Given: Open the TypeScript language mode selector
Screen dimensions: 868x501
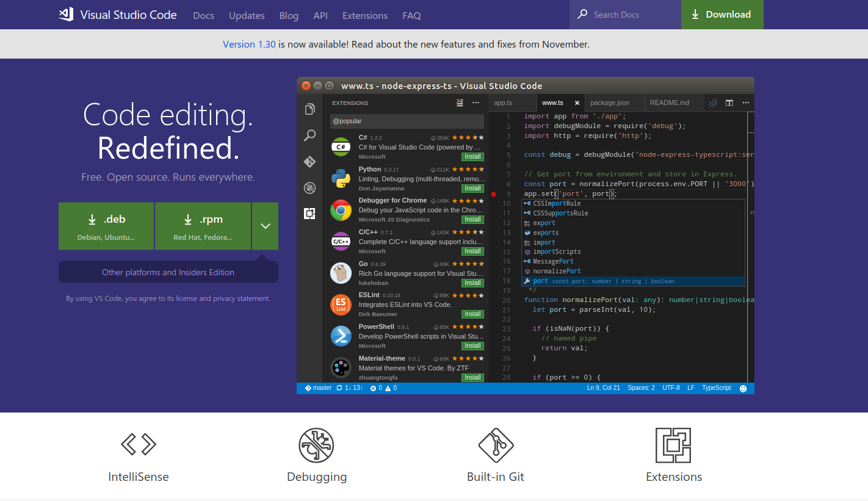Looking at the screenshot, I should click(716, 388).
